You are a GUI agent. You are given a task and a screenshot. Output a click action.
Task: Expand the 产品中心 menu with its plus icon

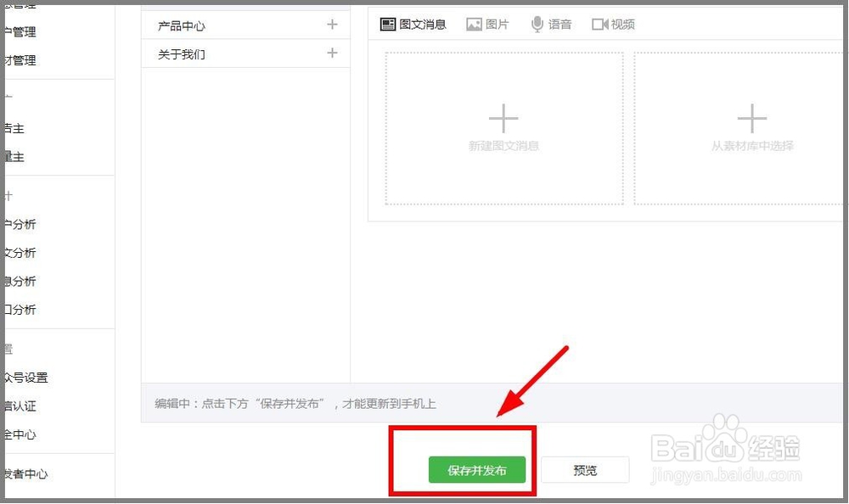pos(332,25)
